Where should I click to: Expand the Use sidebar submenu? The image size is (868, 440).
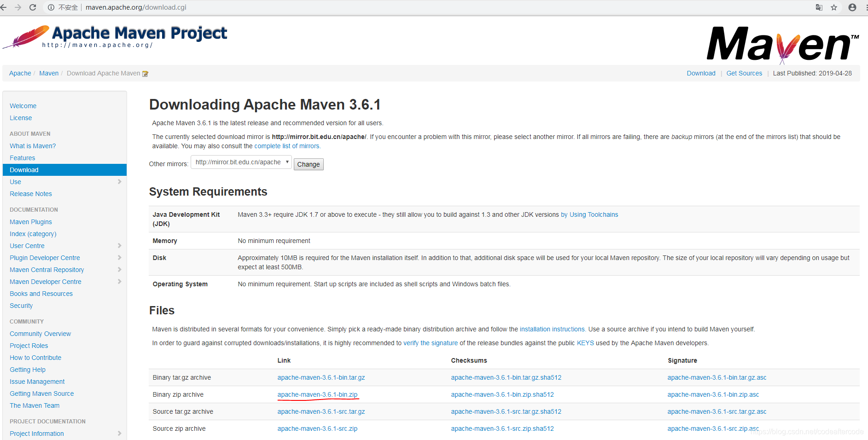(119, 182)
